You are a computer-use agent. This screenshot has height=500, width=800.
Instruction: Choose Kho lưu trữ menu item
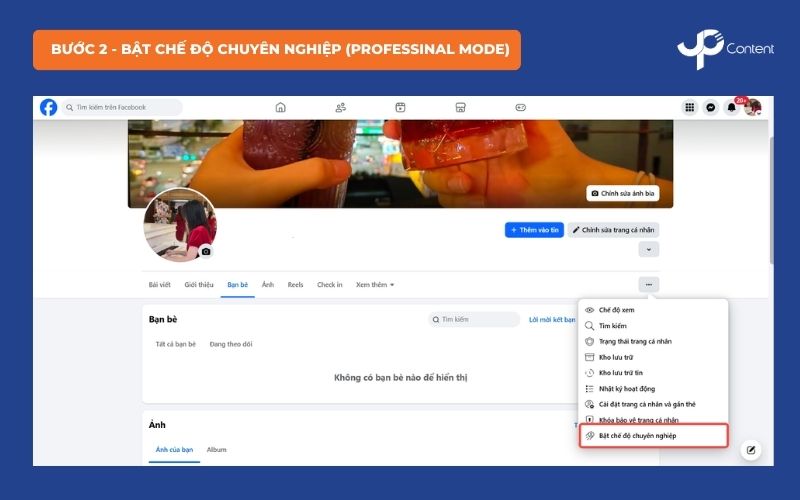point(653,358)
